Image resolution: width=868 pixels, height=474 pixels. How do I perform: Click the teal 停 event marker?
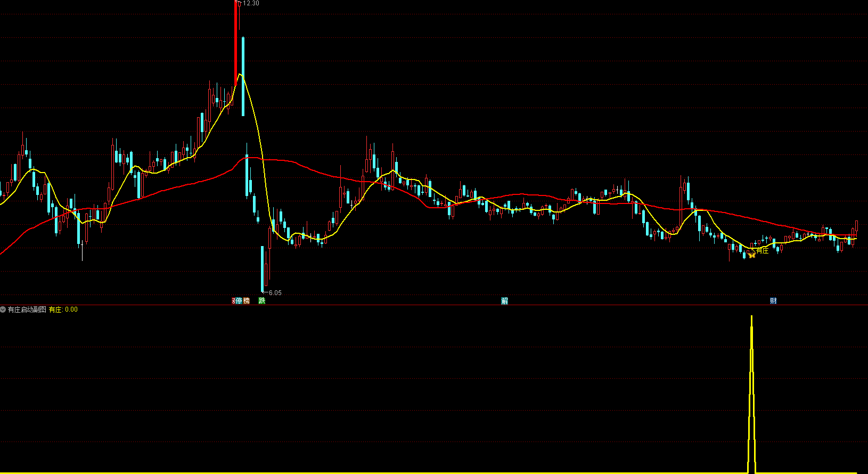[239, 301]
